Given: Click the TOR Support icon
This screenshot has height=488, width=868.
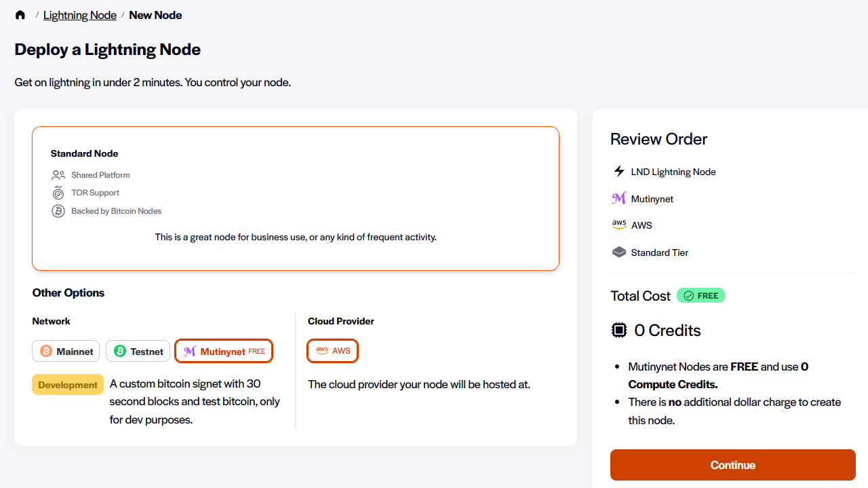Looking at the screenshot, I should pos(58,192).
